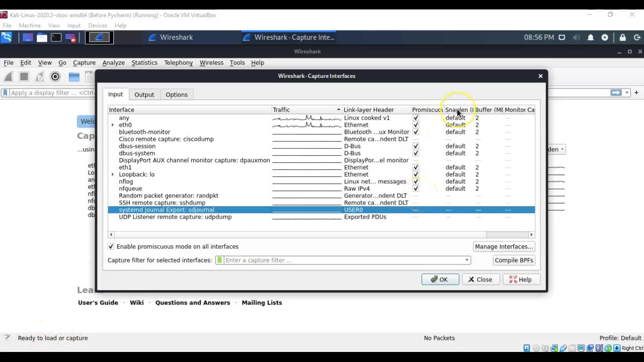
Task: Select the nfqueue interface row
Action: (x=321, y=189)
